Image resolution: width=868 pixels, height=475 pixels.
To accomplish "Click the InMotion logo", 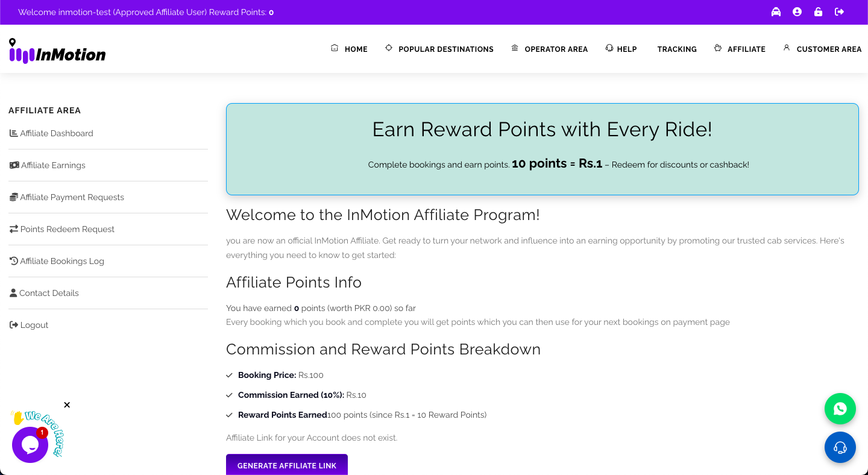I will click(x=58, y=52).
